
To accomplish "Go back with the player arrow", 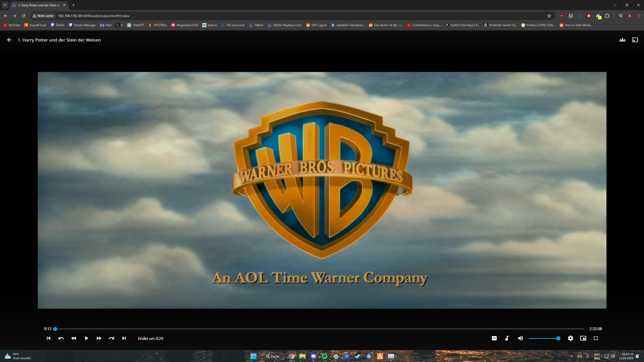I will (9, 40).
